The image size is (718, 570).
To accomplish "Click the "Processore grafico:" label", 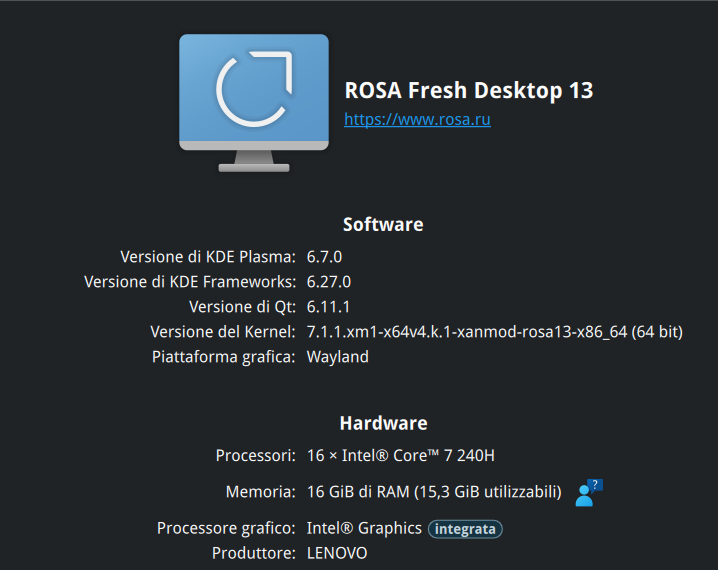I will click(226, 528).
